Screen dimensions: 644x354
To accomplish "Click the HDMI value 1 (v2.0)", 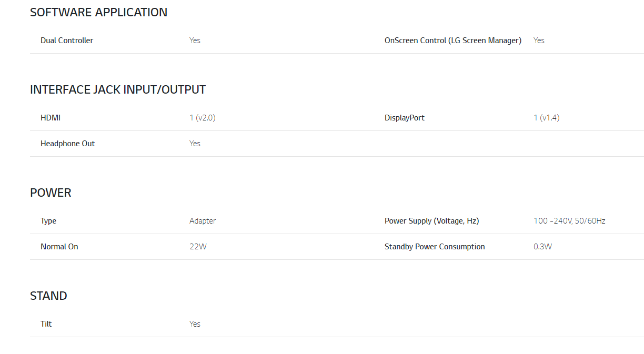I will tap(203, 118).
